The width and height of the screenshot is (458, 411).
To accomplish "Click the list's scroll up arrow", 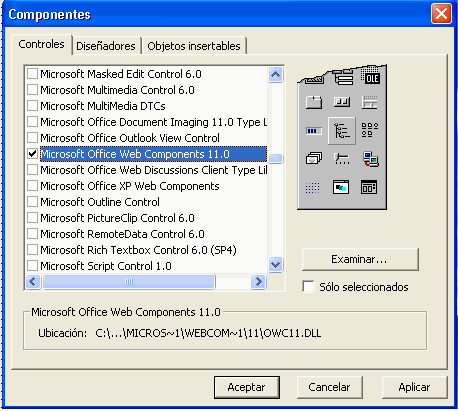I will [276, 74].
